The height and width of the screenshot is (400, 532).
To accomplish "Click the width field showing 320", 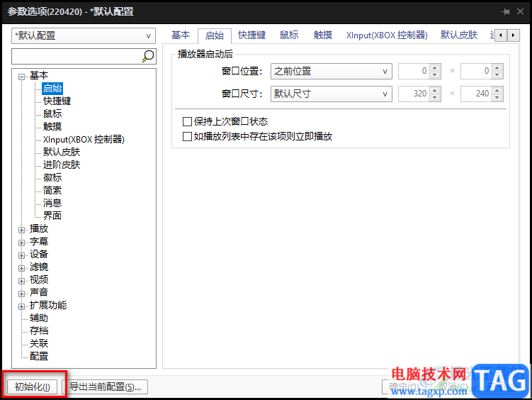I will click(x=414, y=94).
